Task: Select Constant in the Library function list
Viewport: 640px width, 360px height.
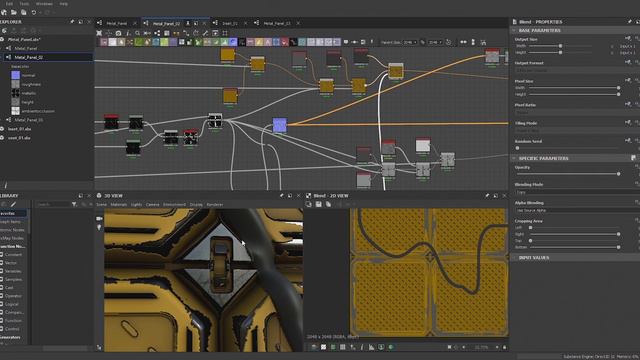Action: tap(13, 255)
